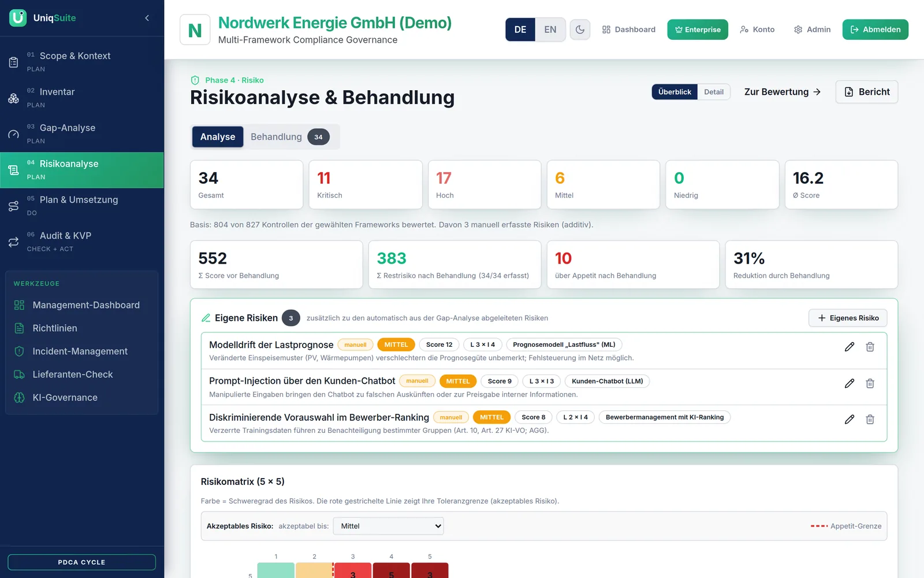This screenshot has height=578, width=924.
Task: Delete the Diskriminierende Vorauswahl risk
Action: click(870, 420)
